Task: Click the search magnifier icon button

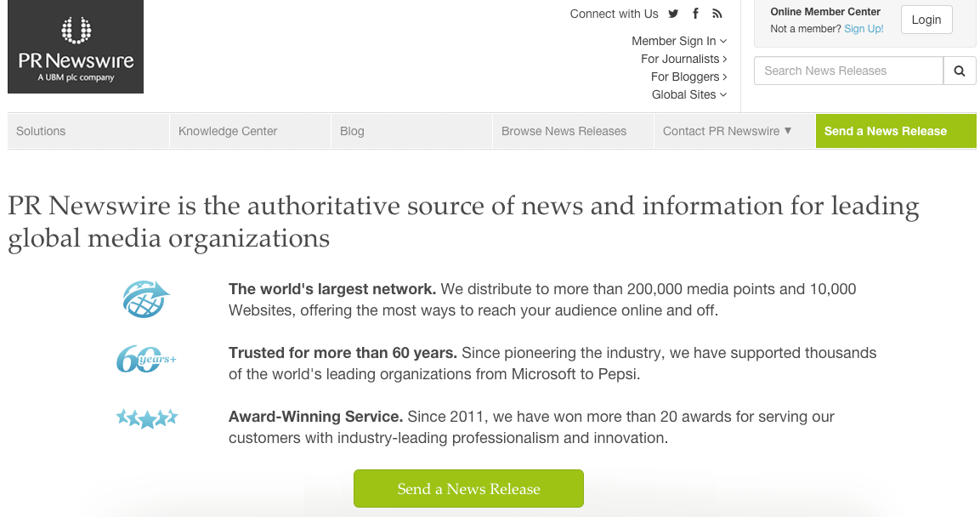Action: pos(959,71)
